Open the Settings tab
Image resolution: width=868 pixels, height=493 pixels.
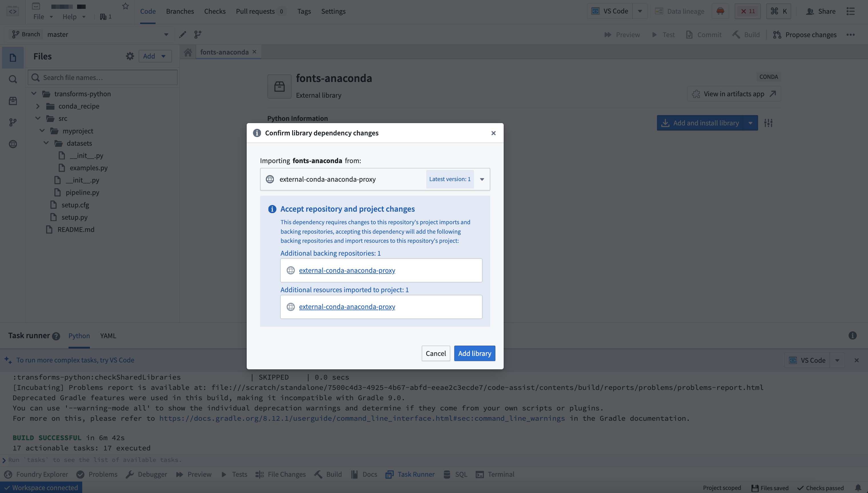click(333, 11)
